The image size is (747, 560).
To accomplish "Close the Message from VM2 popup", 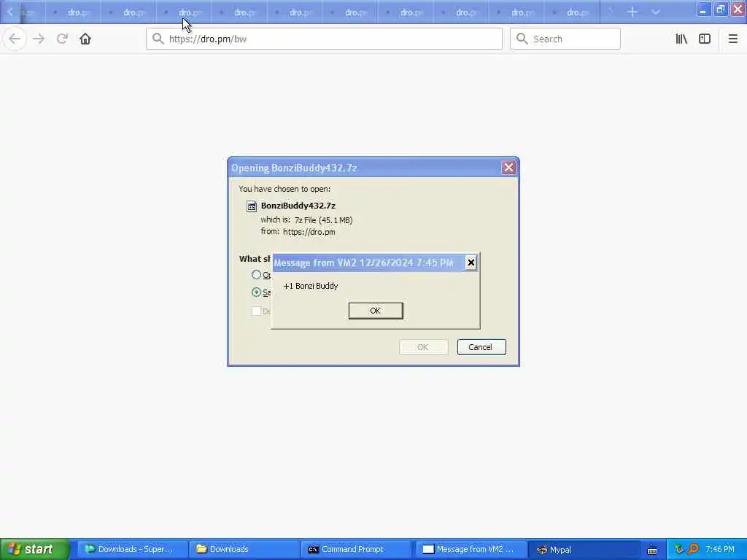I will tap(471, 262).
